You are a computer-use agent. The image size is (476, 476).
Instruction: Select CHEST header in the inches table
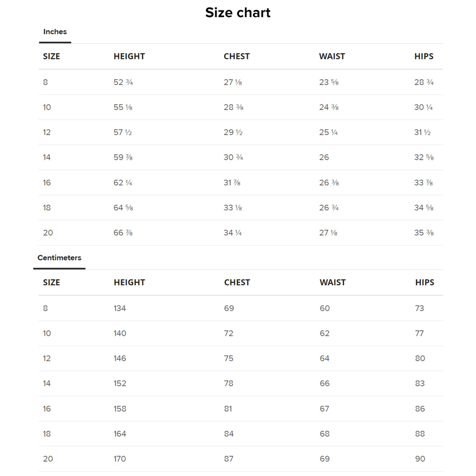pos(237,56)
